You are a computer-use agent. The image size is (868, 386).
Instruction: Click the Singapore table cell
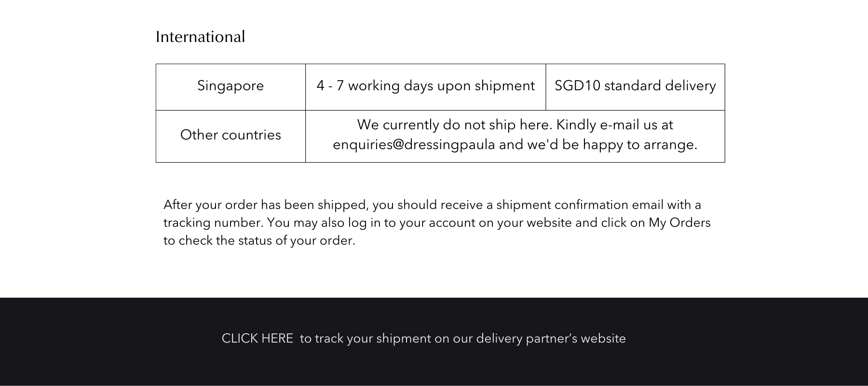(231, 86)
